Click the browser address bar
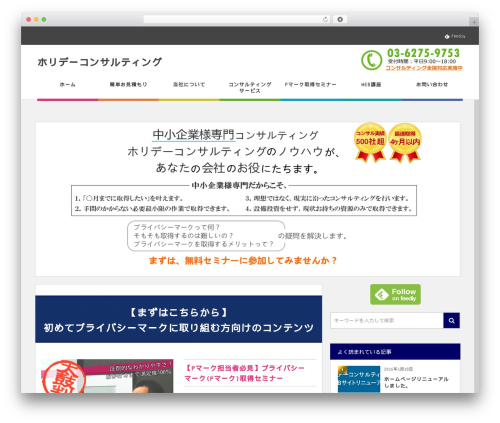Image resolution: width=500 pixels, height=423 pixels. [237, 19]
